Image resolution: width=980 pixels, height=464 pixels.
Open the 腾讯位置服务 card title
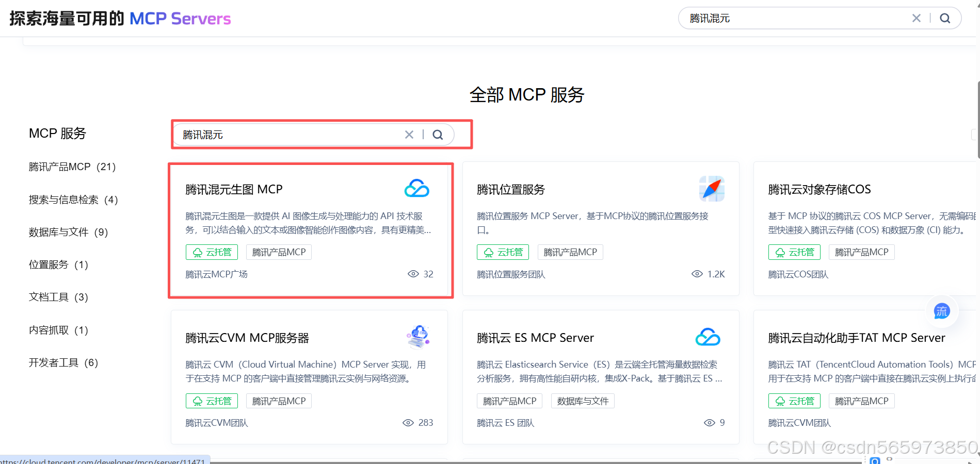coord(511,189)
